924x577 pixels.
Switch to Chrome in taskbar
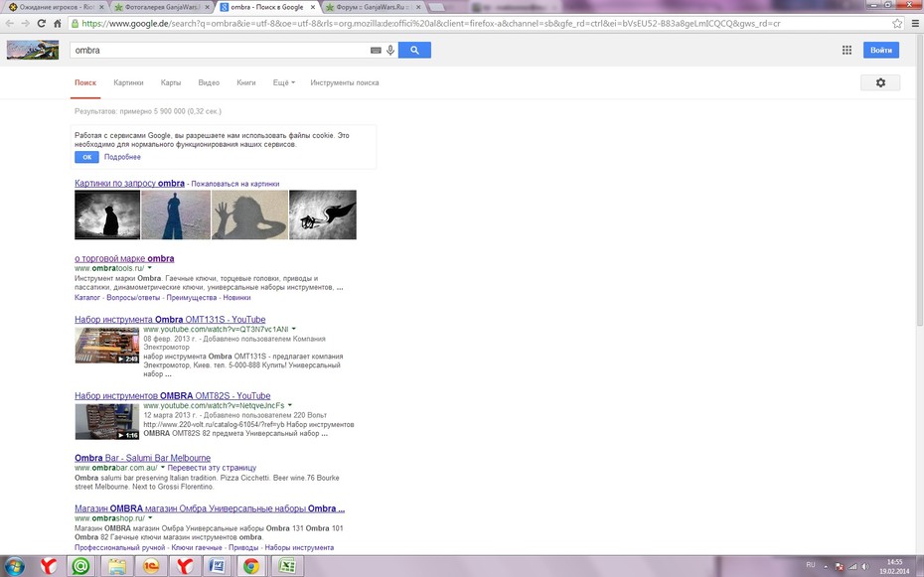point(251,566)
